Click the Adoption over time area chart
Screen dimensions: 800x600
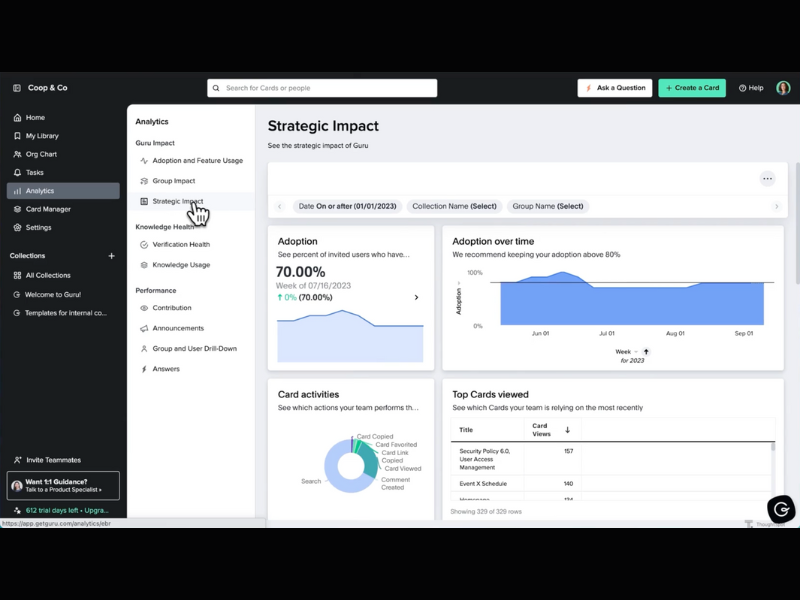[x=632, y=298]
